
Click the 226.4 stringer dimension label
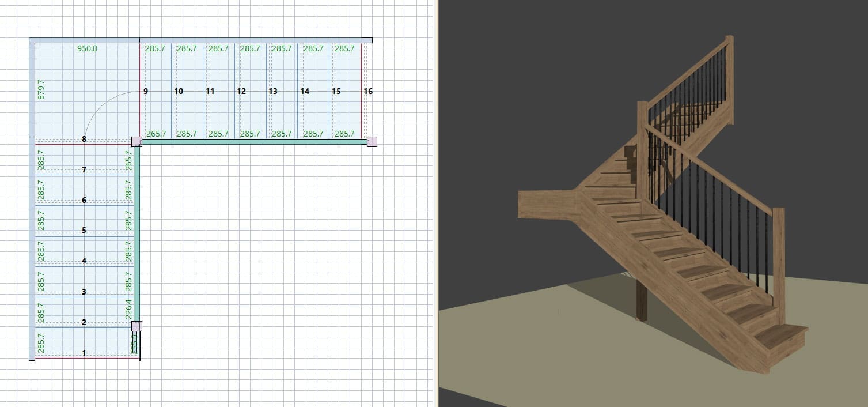tap(128, 307)
